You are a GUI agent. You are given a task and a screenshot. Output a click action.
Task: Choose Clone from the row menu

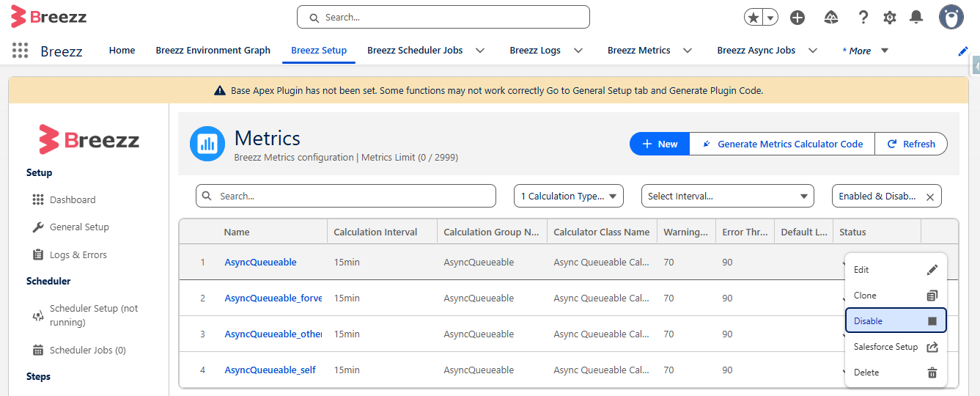tap(896, 296)
